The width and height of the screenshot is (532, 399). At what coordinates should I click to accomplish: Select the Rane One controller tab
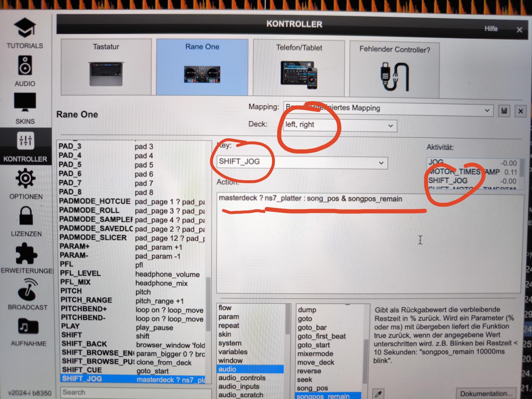click(202, 67)
